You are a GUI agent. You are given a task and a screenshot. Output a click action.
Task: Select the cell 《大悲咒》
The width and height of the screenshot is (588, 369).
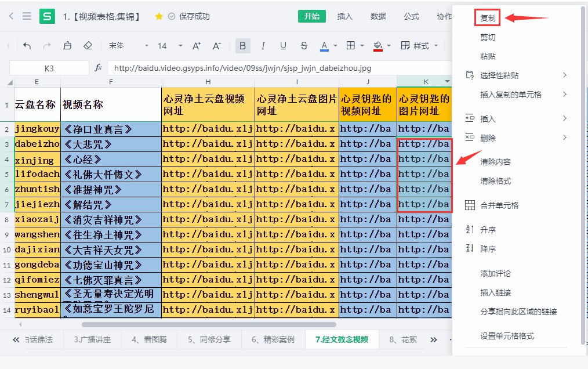pyautogui.click(x=111, y=144)
